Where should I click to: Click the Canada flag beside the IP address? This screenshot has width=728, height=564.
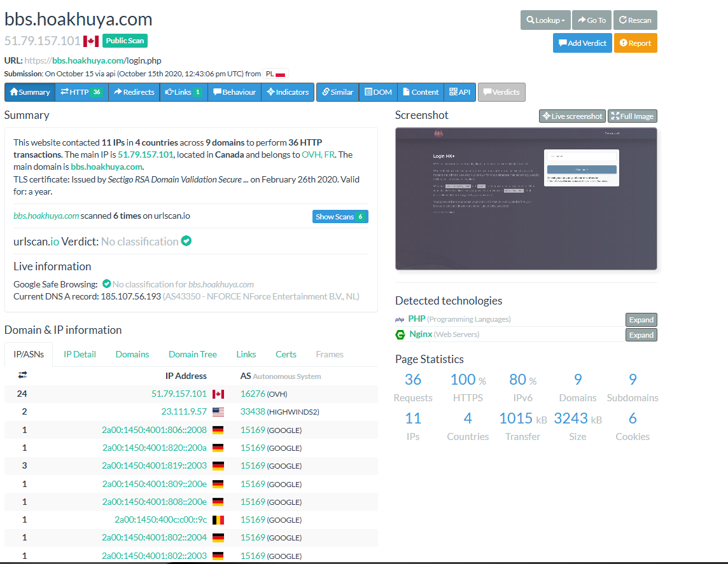[x=91, y=41]
